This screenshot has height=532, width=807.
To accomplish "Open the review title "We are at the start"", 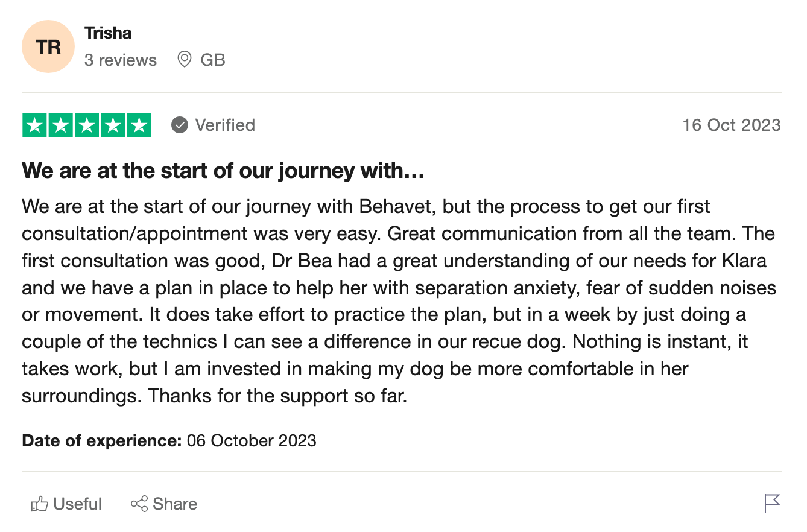I will (x=223, y=171).
